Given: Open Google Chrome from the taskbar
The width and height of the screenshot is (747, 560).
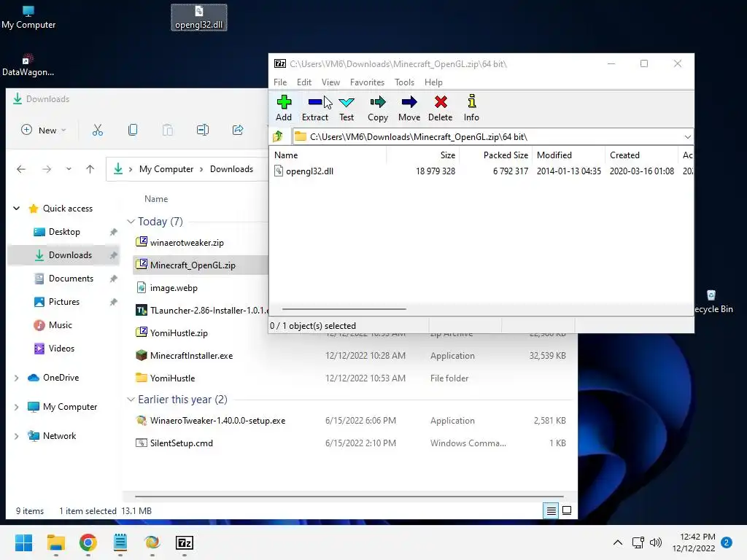Looking at the screenshot, I should [88, 542].
